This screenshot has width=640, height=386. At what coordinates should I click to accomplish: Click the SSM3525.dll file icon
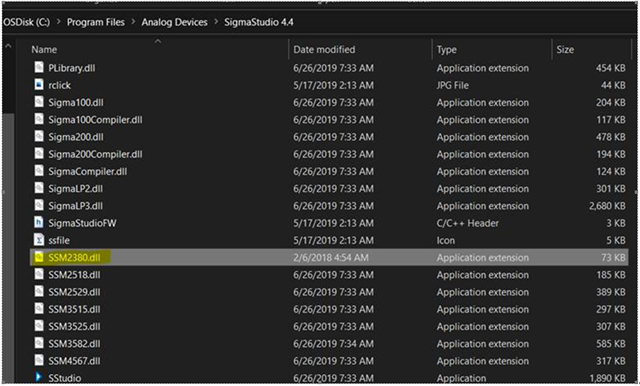[x=39, y=326]
